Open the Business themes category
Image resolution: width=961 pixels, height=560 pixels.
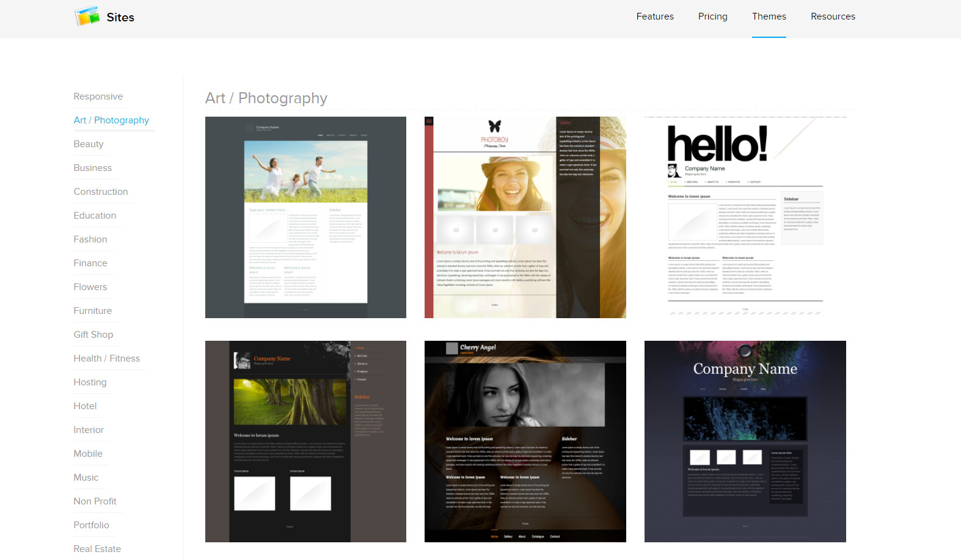[x=93, y=168]
